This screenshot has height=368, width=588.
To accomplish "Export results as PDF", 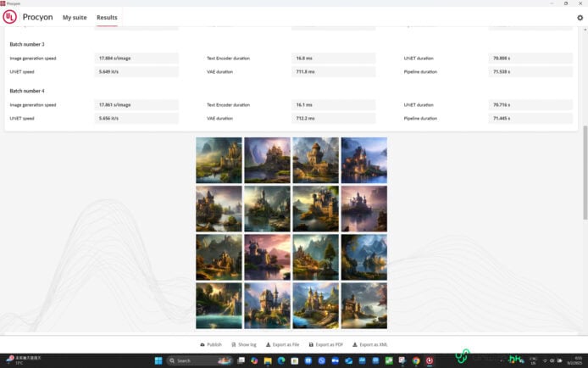I will pyautogui.click(x=325, y=344).
